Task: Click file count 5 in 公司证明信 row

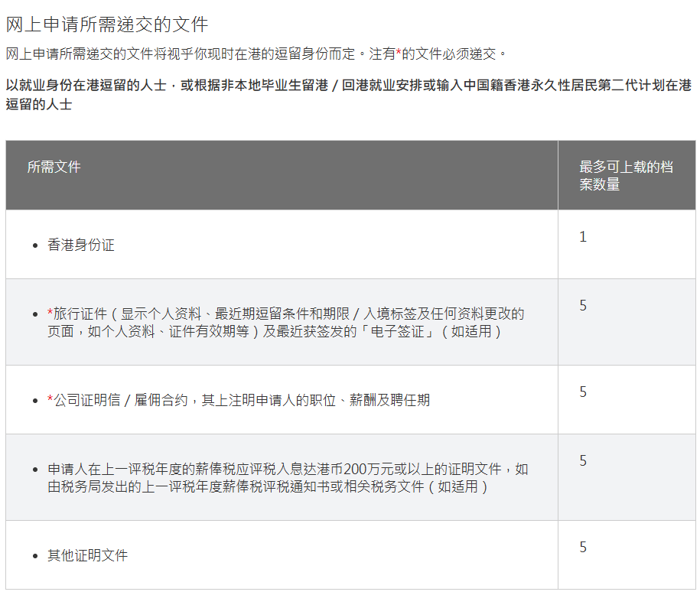Action: (x=583, y=392)
